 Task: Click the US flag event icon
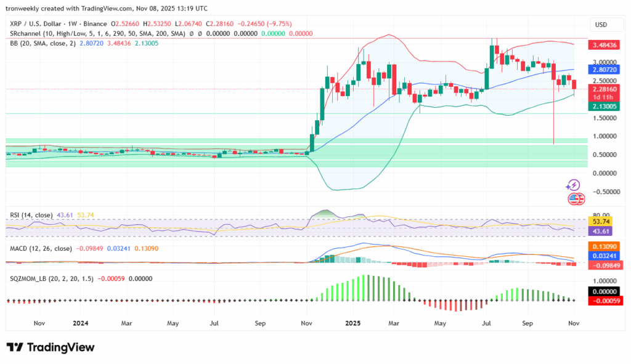point(576,199)
